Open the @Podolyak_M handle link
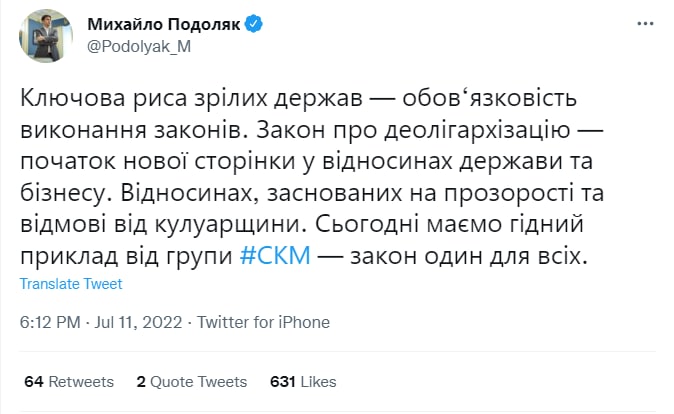This screenshot has height=414, width=674. [133, 46]
